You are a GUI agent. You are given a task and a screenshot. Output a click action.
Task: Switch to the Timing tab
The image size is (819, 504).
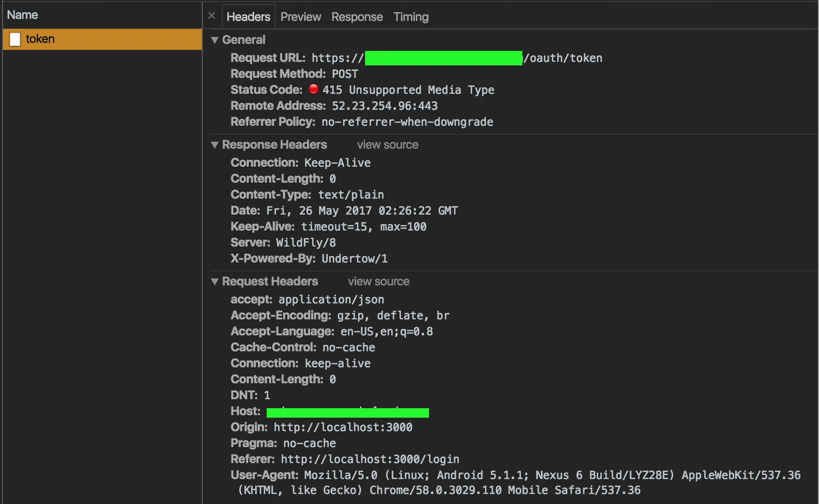tap(411, 17)
